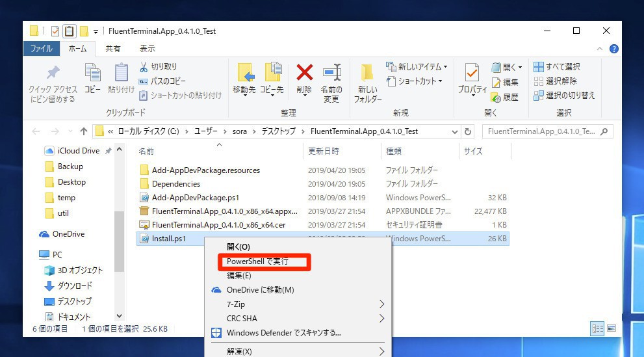Select iCloud Drive in the navigation pane
The height and width of the screenshot is (357, 644).
78,151
